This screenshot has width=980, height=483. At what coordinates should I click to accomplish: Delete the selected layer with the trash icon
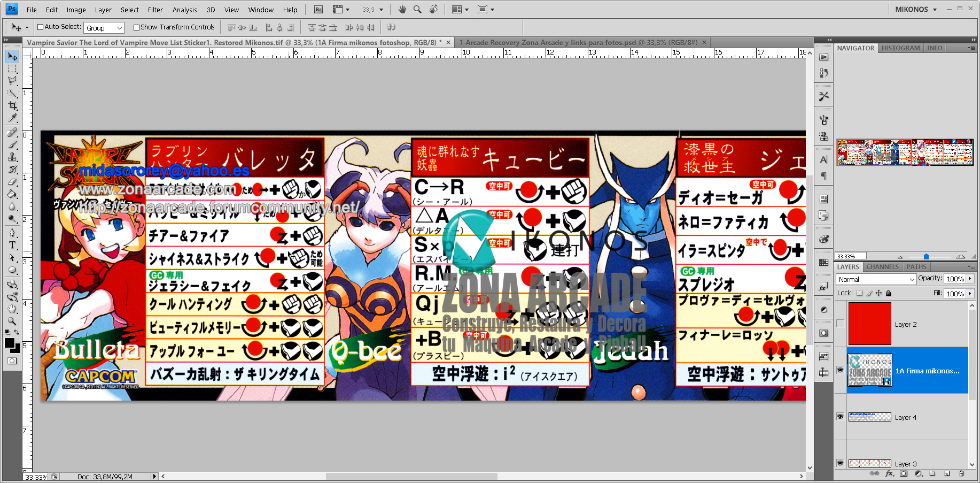[961, 474]
